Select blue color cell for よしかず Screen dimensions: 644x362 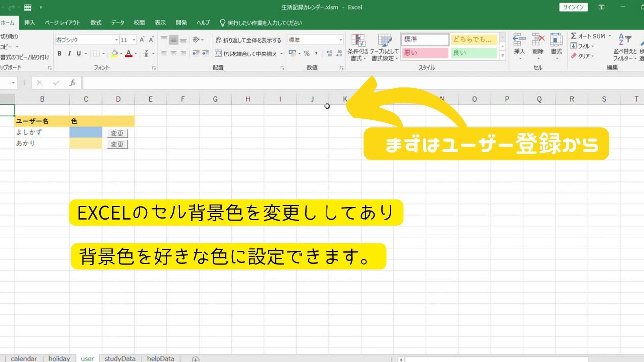86,132
